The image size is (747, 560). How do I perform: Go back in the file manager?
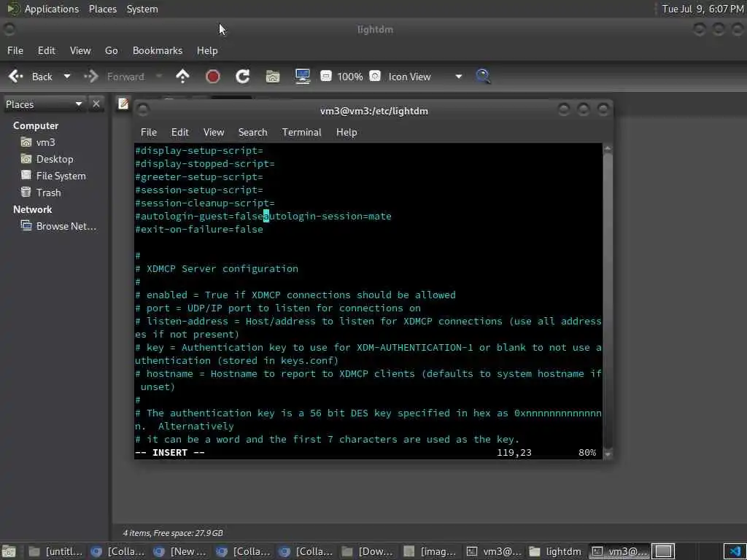pos(30,77)
